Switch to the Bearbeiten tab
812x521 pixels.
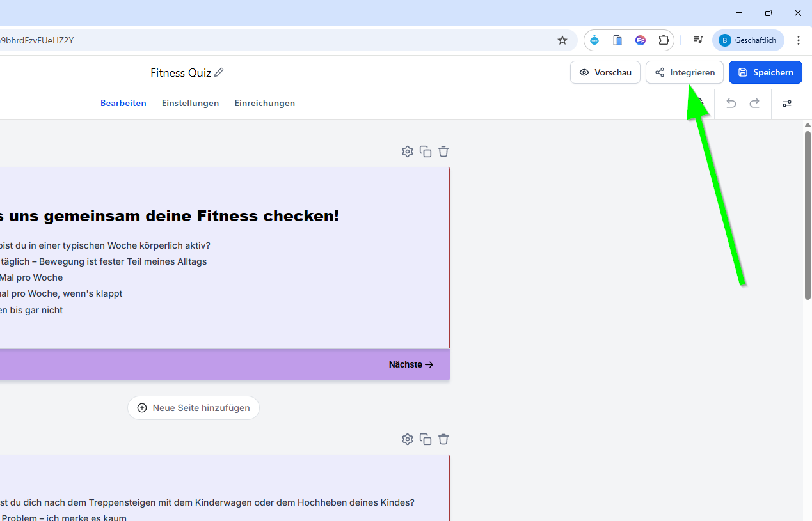[123, 103]
